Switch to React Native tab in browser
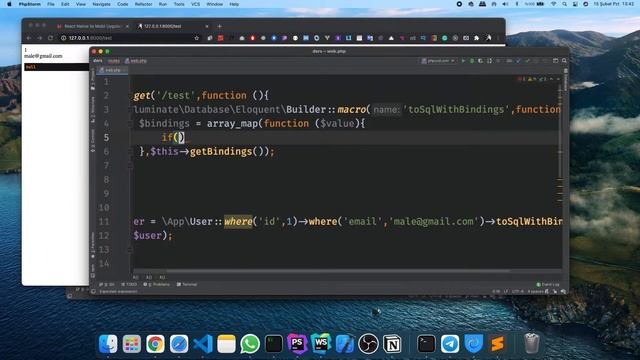The height and width of the screenshot is (360, 640). 92,26
